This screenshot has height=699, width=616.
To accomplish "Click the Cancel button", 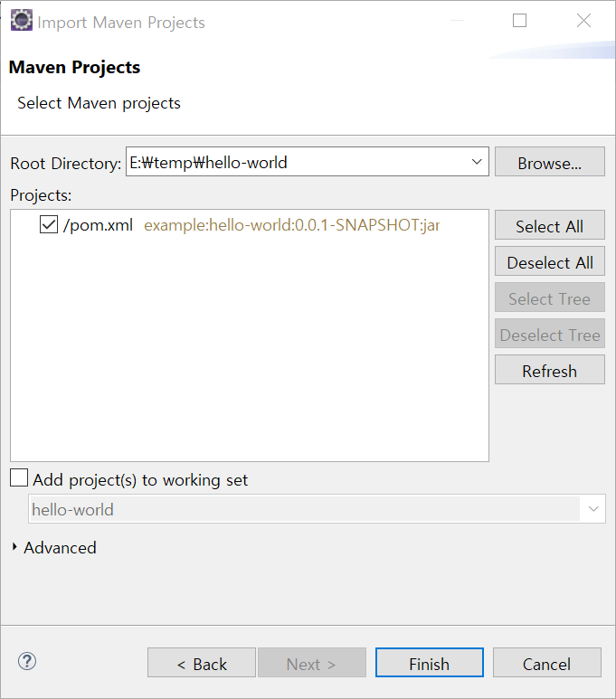I will (547, 663).
